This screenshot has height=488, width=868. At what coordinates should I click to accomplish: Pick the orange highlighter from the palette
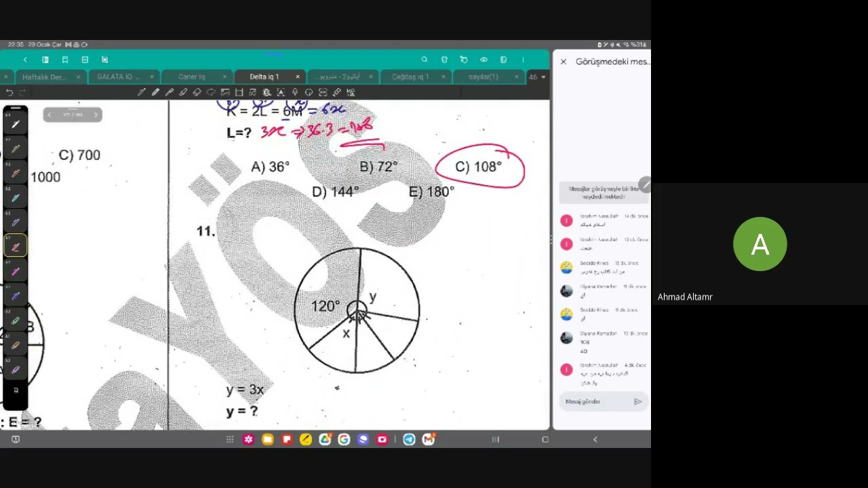(15, 345)
